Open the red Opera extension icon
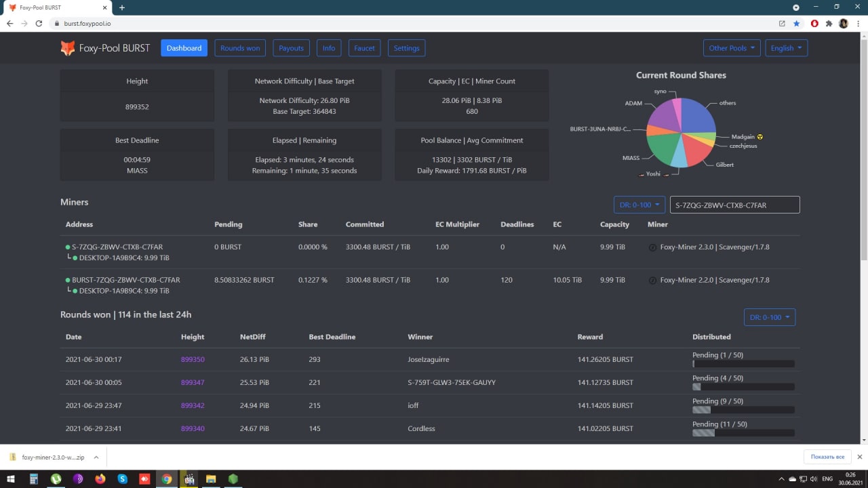Screen dimensions: 868x488 click(814, 23)
